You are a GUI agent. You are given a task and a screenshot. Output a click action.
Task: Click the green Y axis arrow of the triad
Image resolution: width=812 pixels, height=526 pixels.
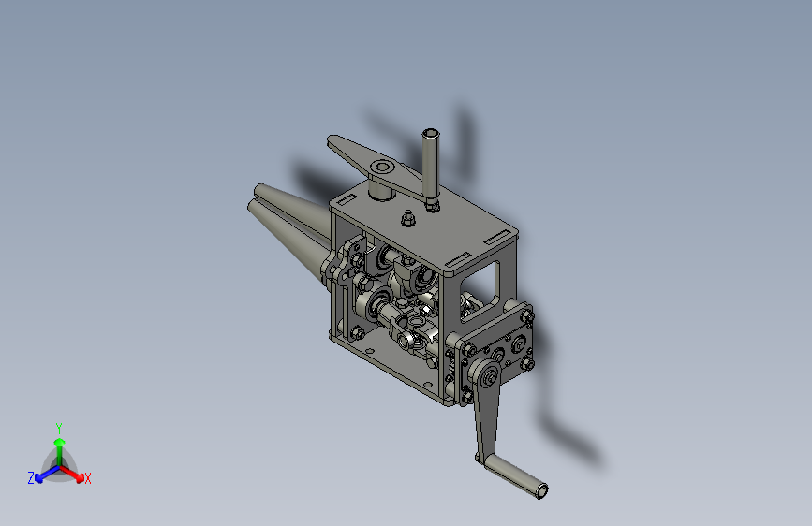(60, 450)
